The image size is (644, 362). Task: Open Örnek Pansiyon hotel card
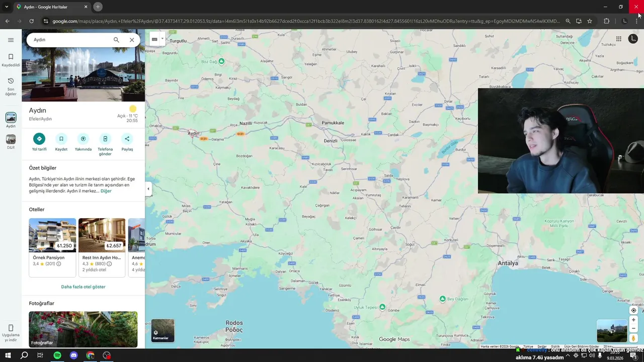[x=52, y=247]
